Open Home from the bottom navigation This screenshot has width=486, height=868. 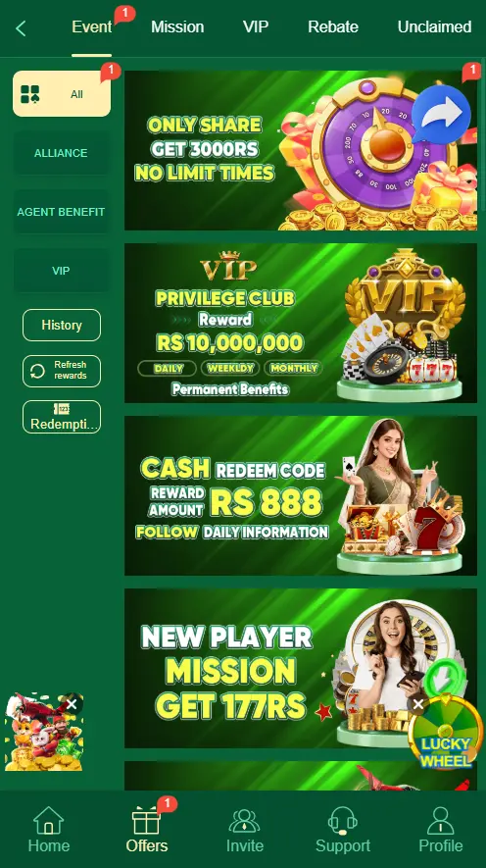[x=49, y=829]
